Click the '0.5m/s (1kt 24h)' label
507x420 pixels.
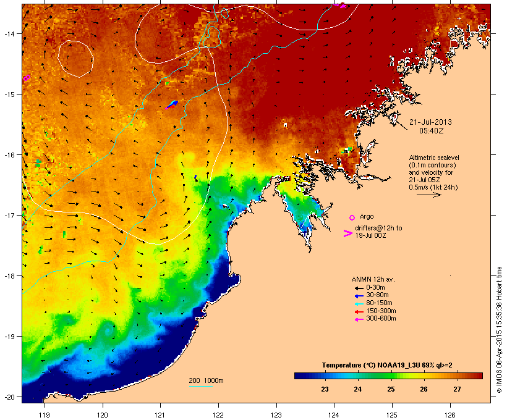433,187
